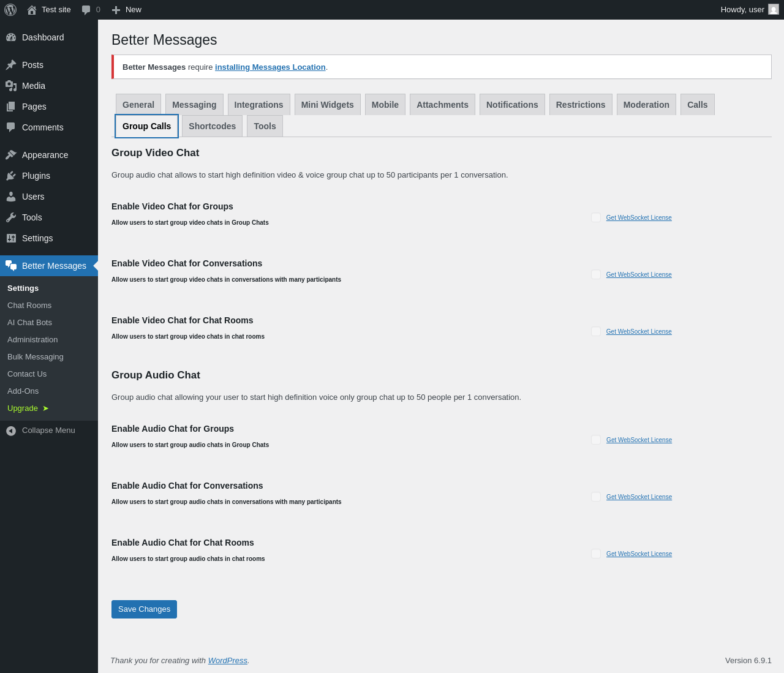784x673 pixels.
Task: Toggle Enable Video Chat for Chat Rooms checkbox
Action: pyautogui.click(x=596, y=331)
